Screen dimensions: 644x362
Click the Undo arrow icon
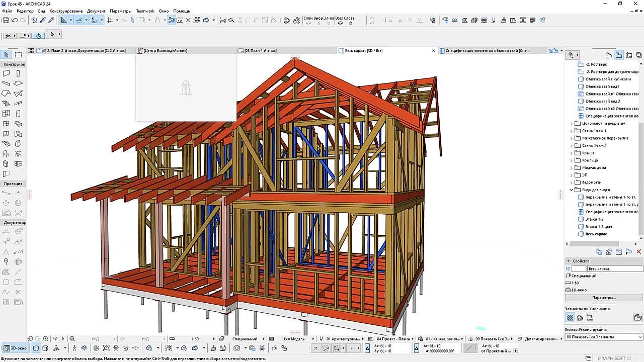[15, 20]
